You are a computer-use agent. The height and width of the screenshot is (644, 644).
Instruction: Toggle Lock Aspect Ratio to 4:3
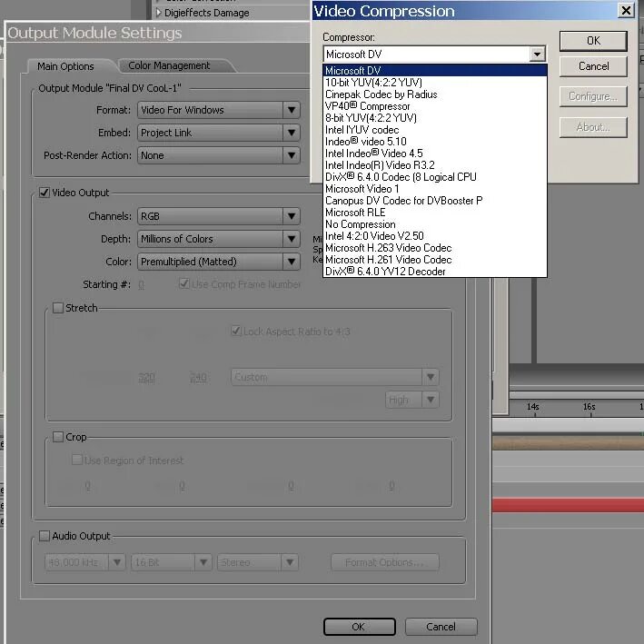[x=236, y=331]
